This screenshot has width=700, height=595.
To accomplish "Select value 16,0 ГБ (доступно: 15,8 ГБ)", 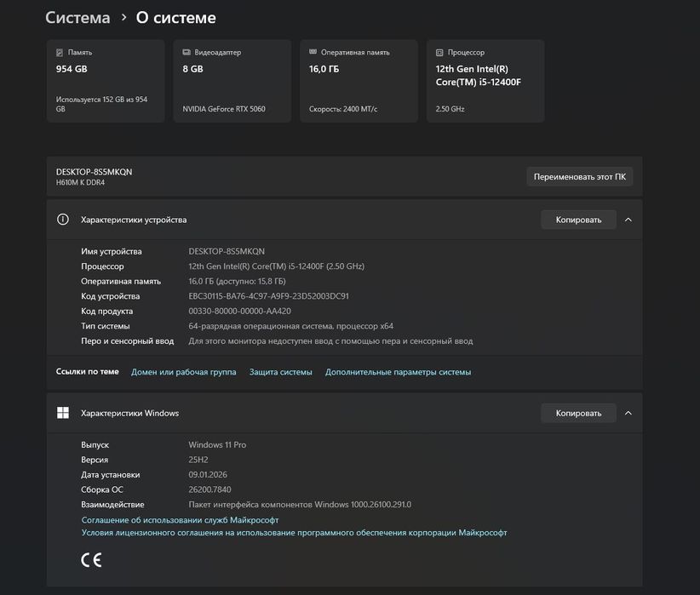I will (x=237, y=281).
